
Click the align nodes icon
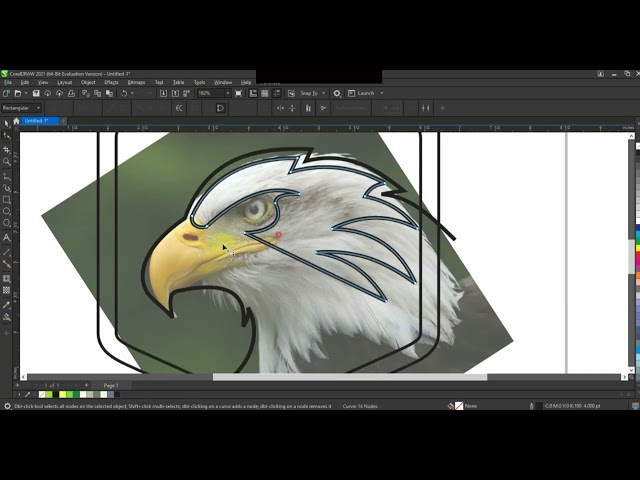tap(308, 108)
